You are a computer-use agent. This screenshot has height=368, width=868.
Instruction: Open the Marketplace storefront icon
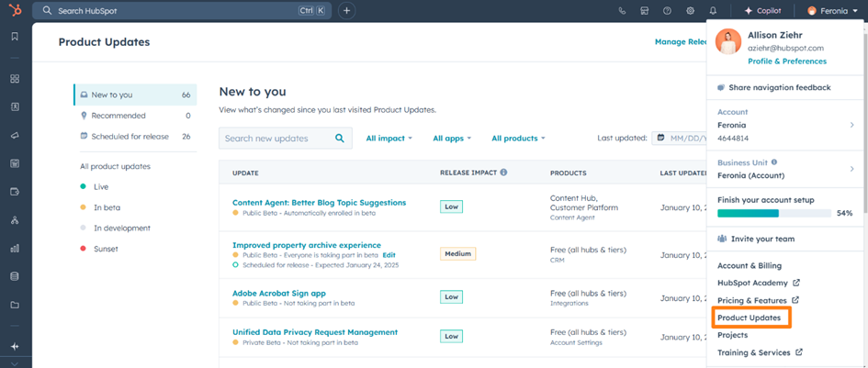645,10
